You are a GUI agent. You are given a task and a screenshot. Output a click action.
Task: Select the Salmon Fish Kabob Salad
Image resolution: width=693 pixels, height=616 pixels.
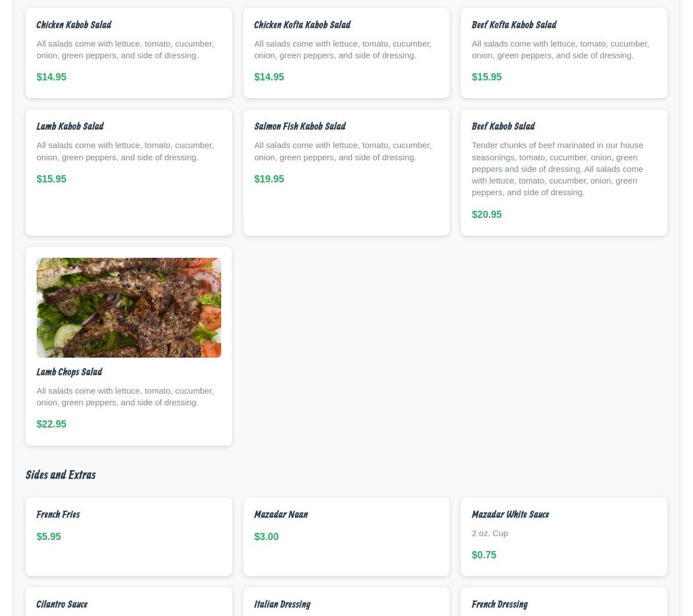346,172
